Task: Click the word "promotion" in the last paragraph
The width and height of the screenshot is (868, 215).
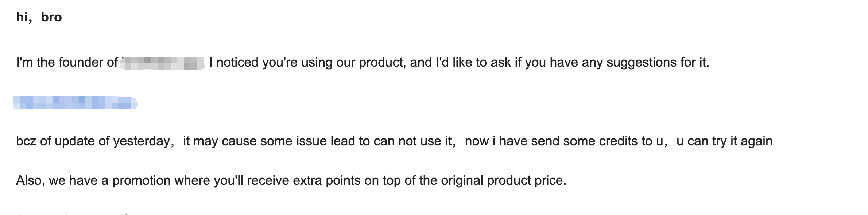Action: 141,181
